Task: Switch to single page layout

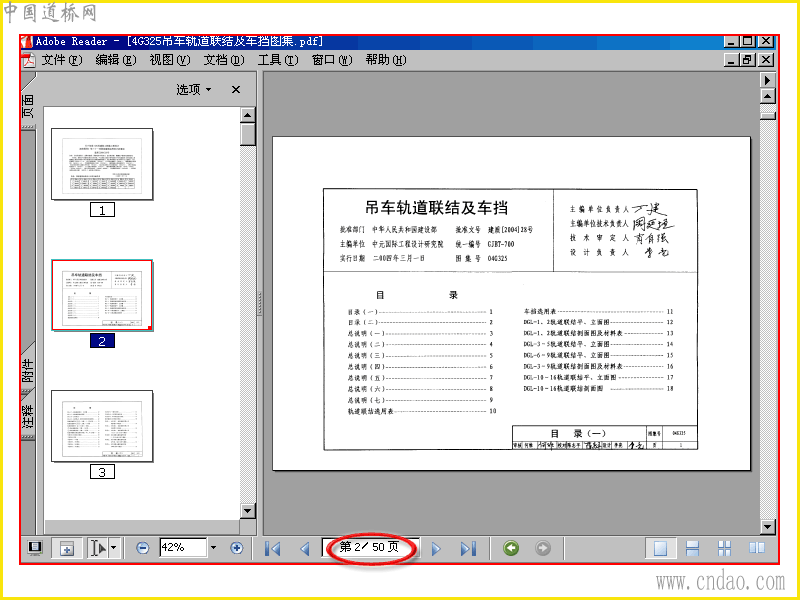Action: tap(660, 548)
